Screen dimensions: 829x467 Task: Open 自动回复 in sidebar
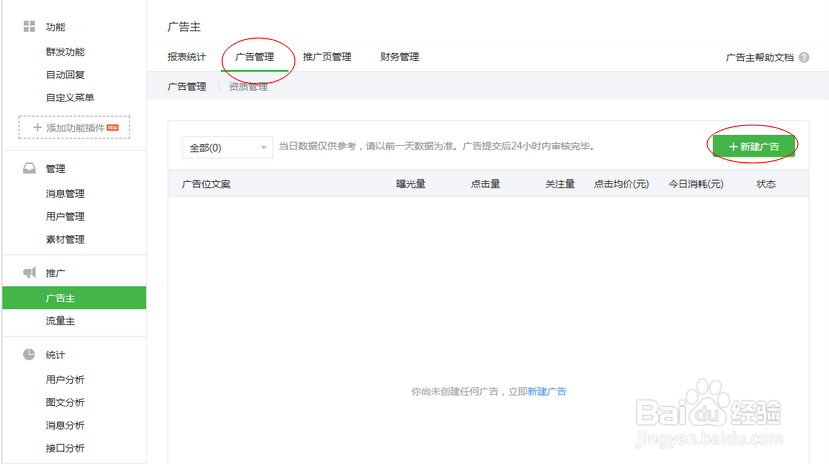click(x=65, y=75)
